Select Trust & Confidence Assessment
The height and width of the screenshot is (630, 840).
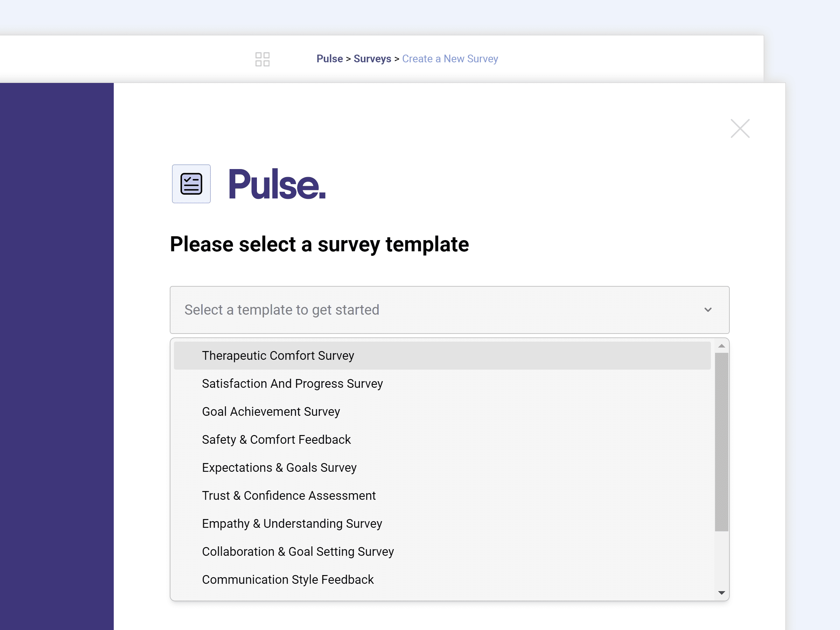point(289,496)
